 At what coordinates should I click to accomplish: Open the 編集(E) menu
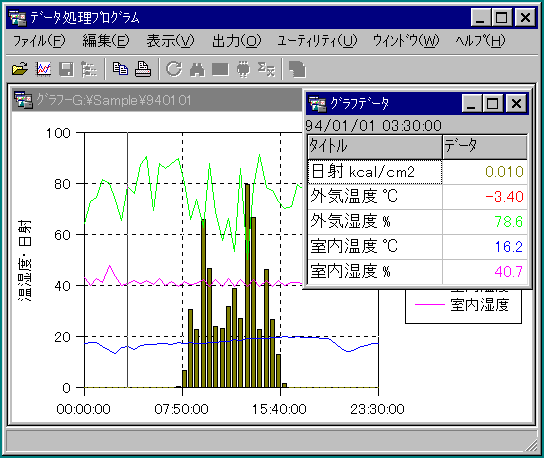[x=105, y=41]
